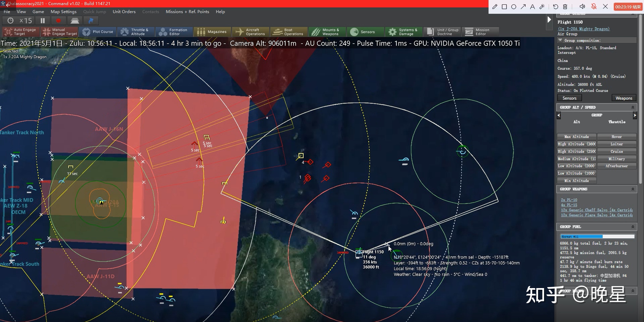Toggle the speaker sound icon
This screenshot has height=322, width=644.
coord(582,7)
